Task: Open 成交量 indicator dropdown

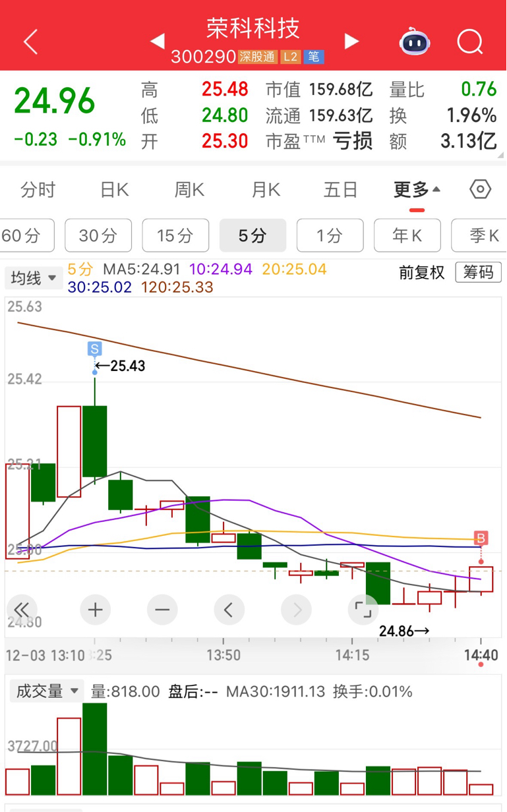Action: [x=47, y=691]
